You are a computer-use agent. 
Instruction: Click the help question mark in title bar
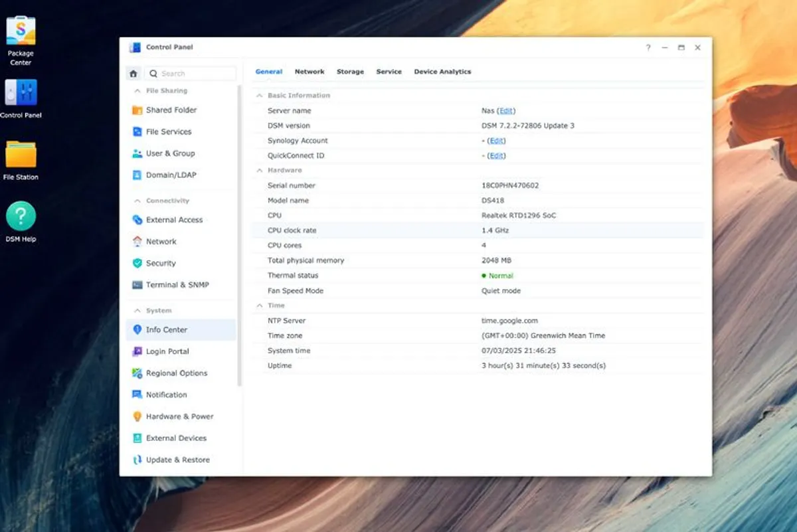pos(648,48)
